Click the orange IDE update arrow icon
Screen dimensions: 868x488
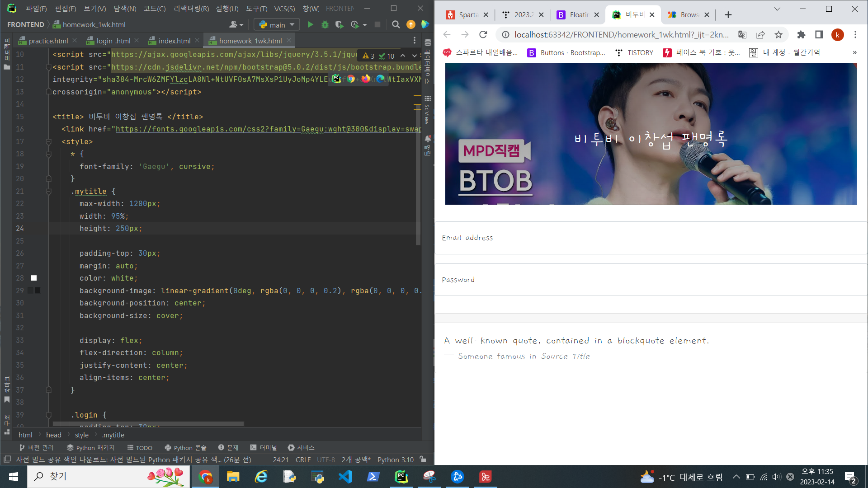tap(411, 24)
